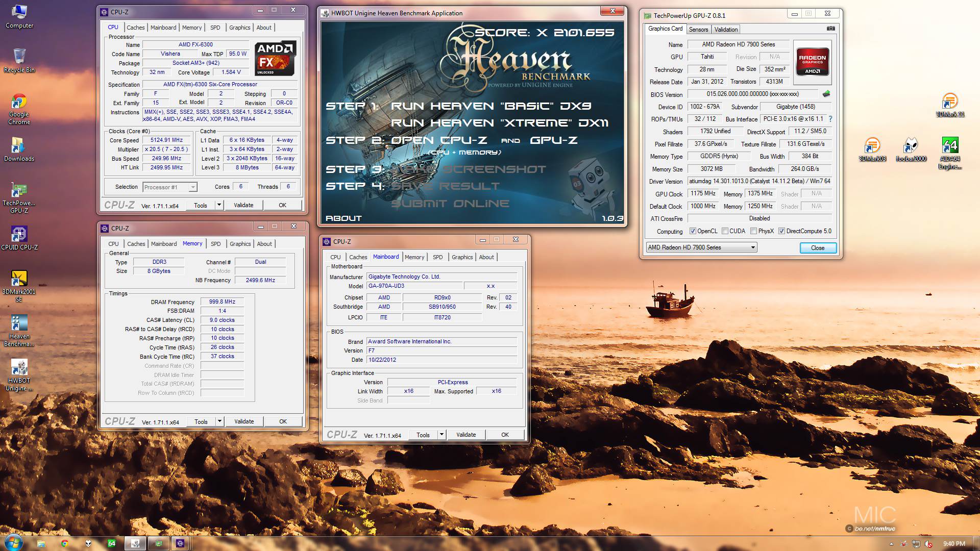Switch to the Sensors tab in GPU-Z

tap(698, 30)
